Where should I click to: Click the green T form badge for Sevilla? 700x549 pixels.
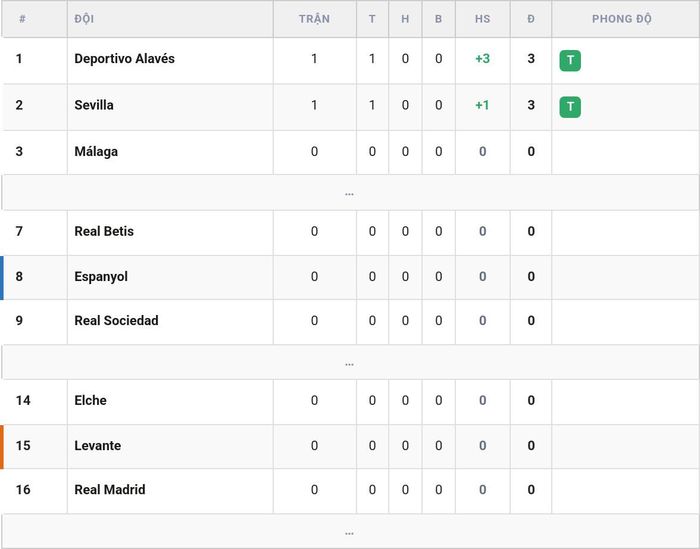tap(570, 107)
